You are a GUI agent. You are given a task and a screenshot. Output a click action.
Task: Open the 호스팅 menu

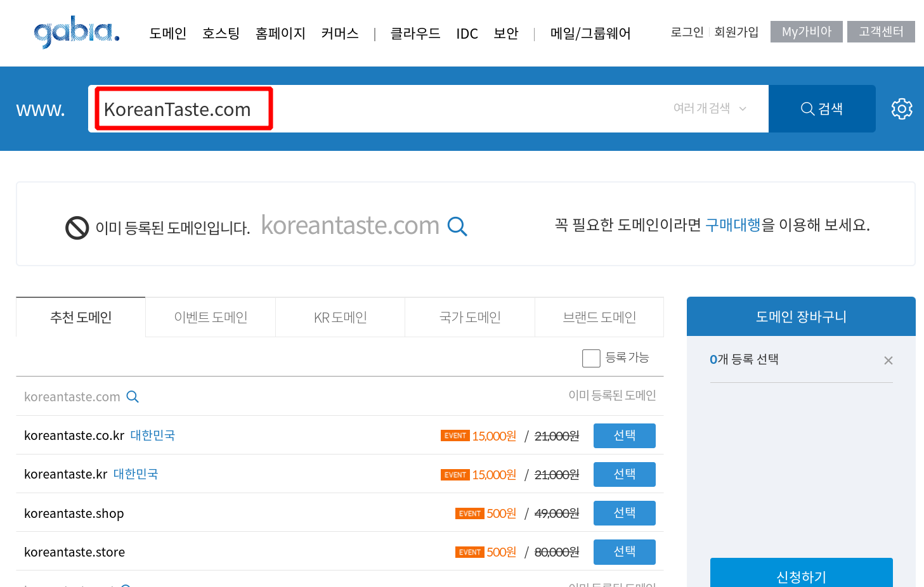tap(221, 33)
